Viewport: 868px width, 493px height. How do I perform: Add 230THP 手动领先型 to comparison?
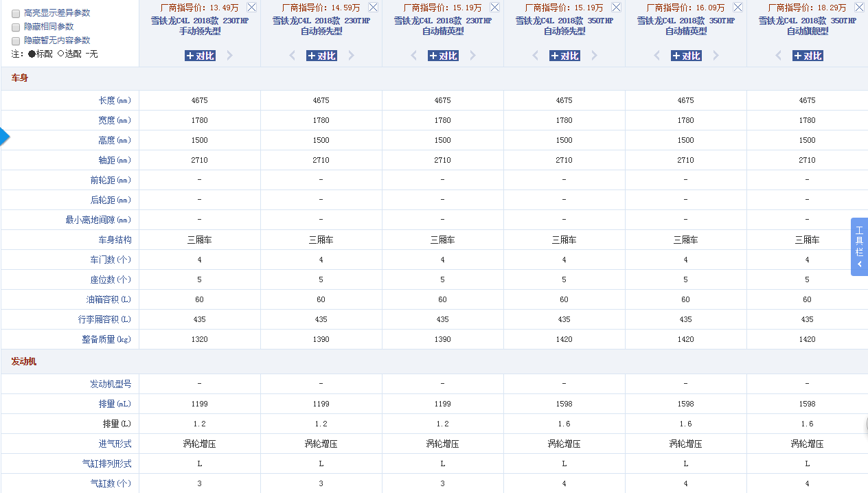[200, 56]
